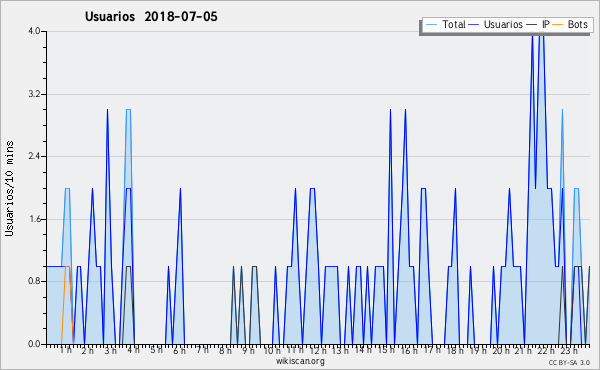Click the 'Usuarios/10 mins' axis title
This screenshot has width=600, height=370.
tap(9, 188)
